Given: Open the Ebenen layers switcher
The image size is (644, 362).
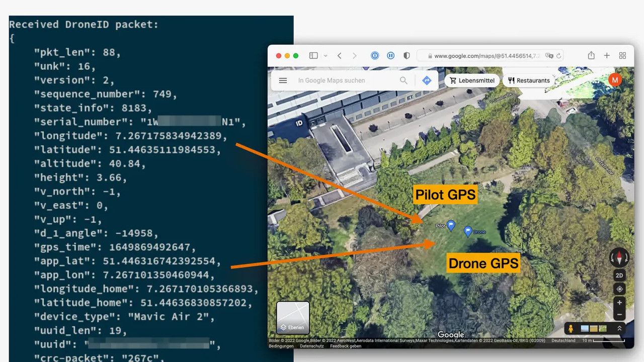Looking at the screenshot, I should pos(293,318).
